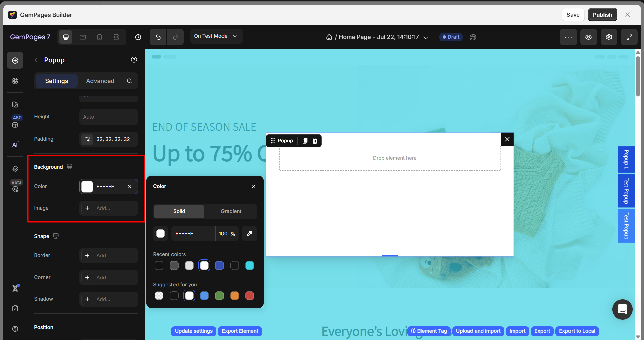The image size is (644, 340).
Task: Clear the FFFFFF background color
Action: pos(129,186)
